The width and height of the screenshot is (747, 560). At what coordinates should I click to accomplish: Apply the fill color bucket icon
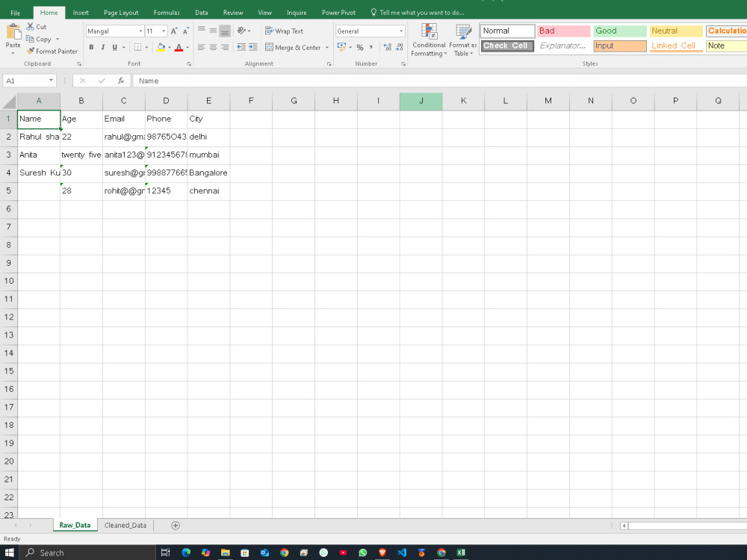[161, 47]
